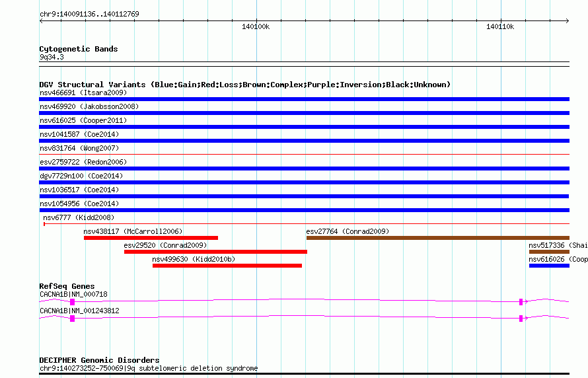588x378 pixels.
Task: Click the nsv1036517 (Coe2014) label
Action: [79, 190]
